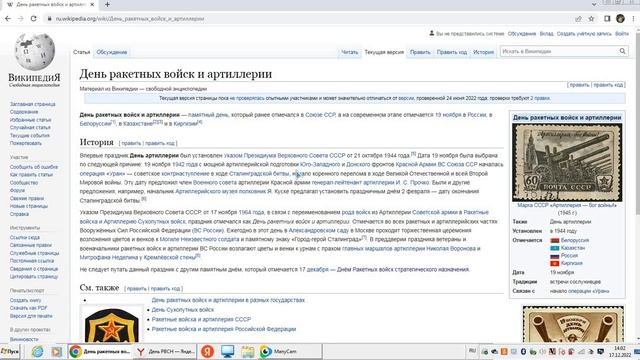Open the file explorer folder taskbar icon
Screen dimensions: 640x360
click(247, 351)
